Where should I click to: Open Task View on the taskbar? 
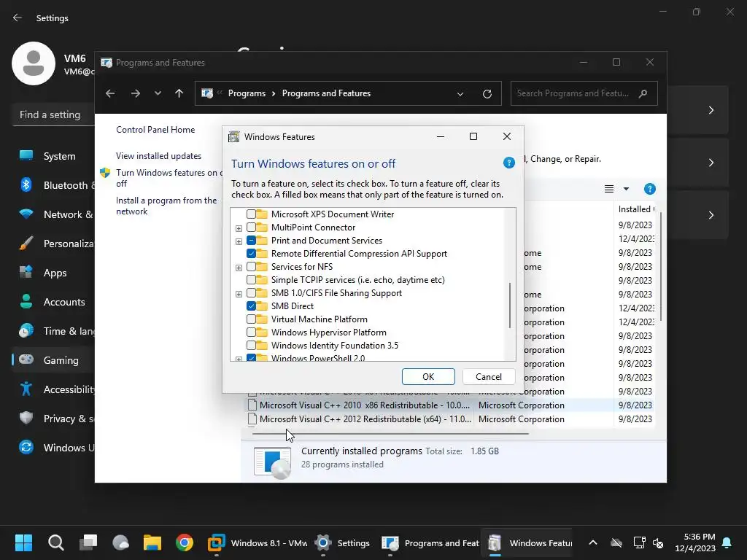click(x=88, y=542)
